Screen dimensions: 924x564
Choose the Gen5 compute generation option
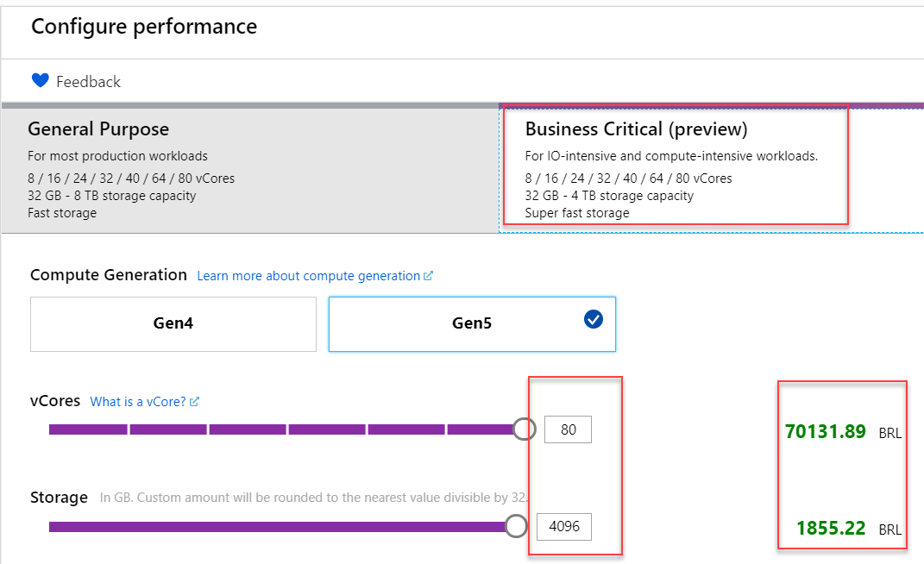click(472, 324)
